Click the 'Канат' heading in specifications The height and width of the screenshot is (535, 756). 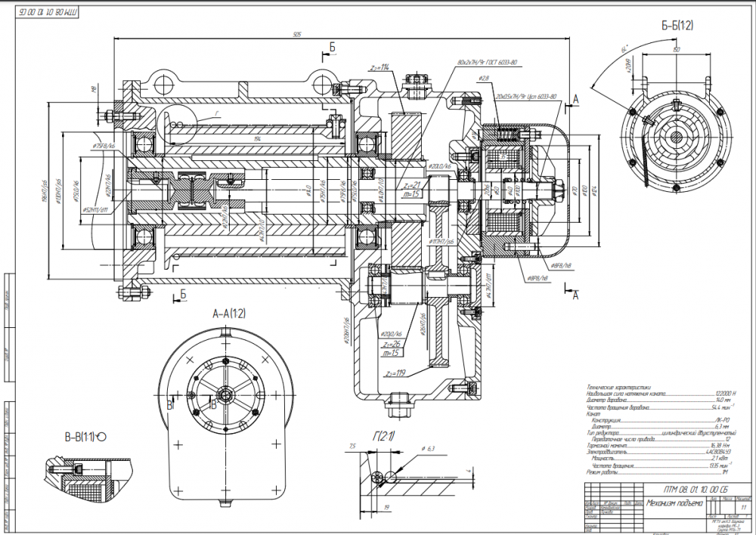[593, 414]
